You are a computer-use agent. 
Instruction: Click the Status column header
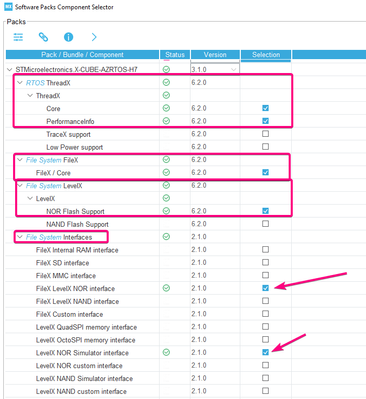[x=175, y=55]
